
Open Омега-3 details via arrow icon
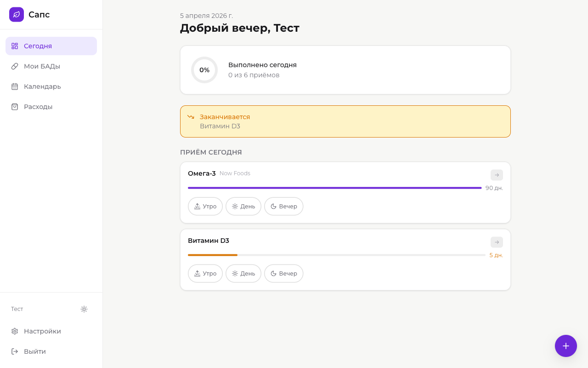(497, 175)
